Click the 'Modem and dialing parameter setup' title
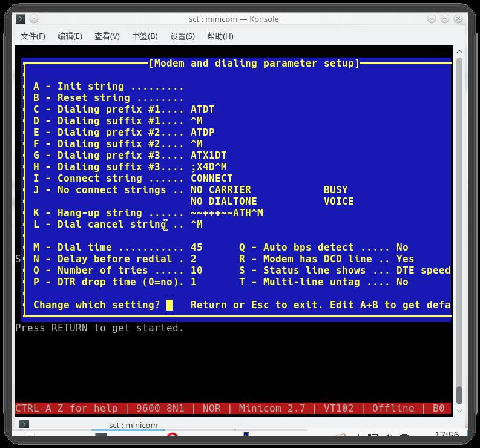The image size is (480, 448). (254, 64)
